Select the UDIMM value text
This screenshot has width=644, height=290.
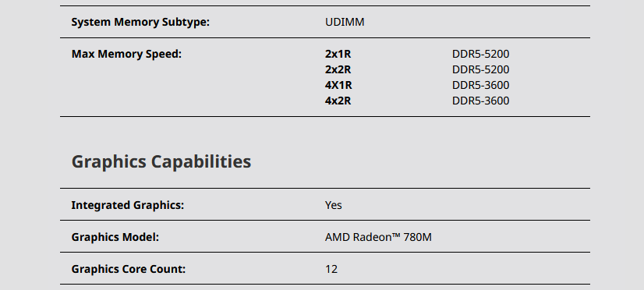(x=345, y=22)
